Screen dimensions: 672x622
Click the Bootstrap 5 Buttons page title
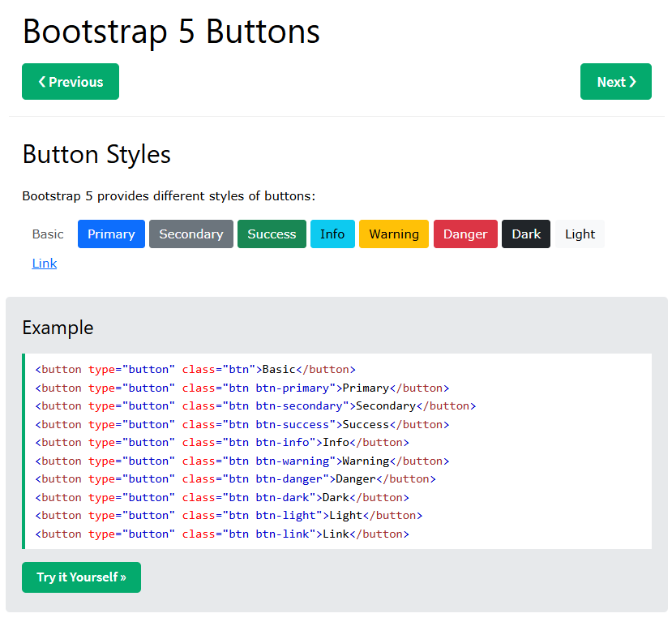click(x=171, y=32)
